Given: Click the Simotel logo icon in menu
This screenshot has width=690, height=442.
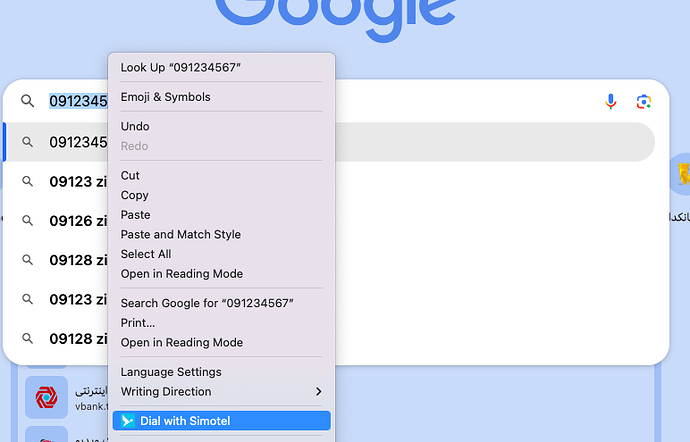Looking at the screenshot, I should (x=128, y=421).
